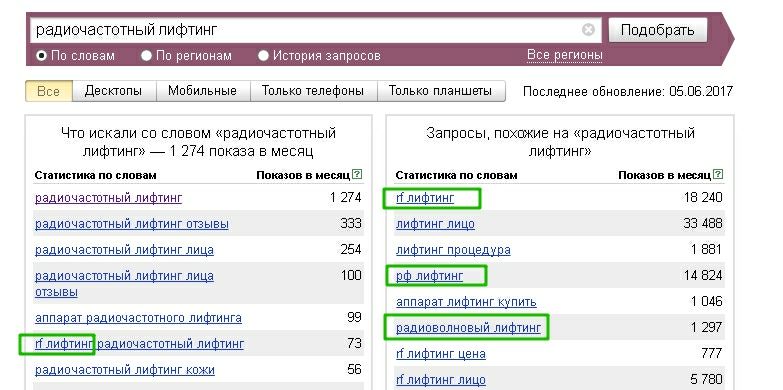Screen dimensions: 783x390
Task: Open the help icon beside right 'Показов в месяц'
Action: pyautogui.click(x=718, y=175)
